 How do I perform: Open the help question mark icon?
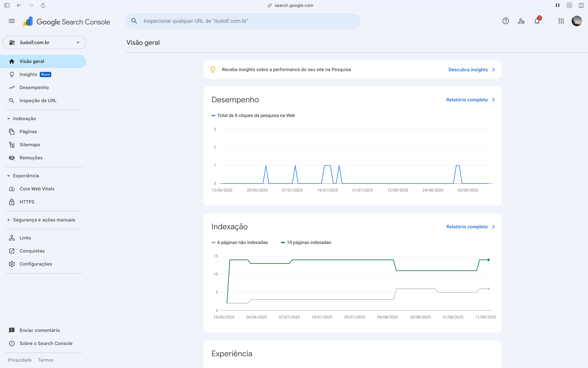click(x=506, y=21)
